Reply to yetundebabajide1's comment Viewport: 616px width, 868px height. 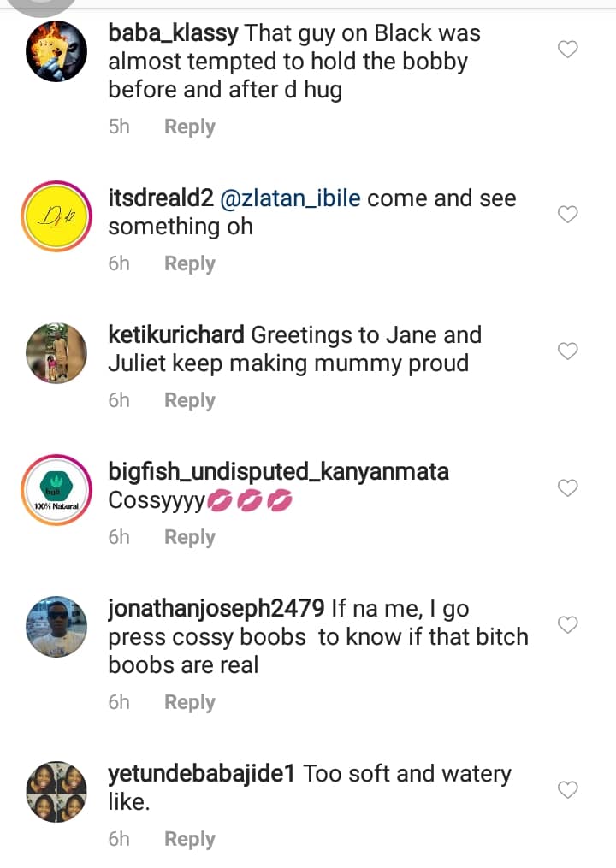click(x=189, y=840)
